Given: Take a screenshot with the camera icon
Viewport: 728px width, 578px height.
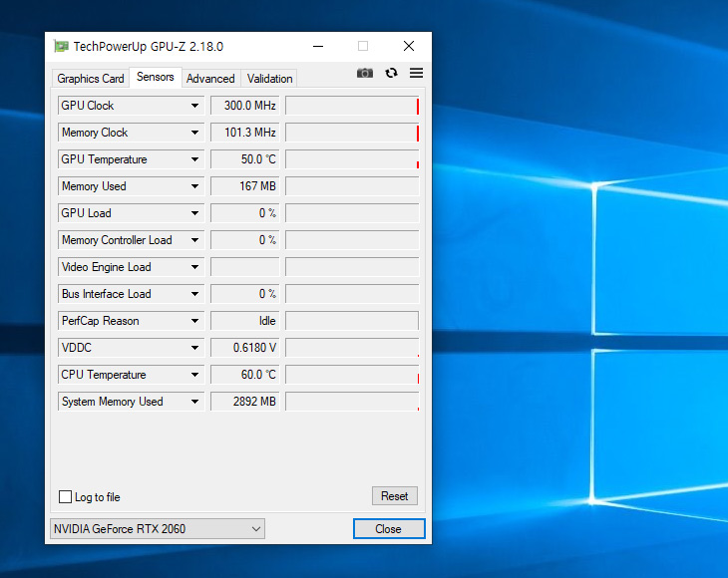Looking at the screenshot, I should point(364,73).
